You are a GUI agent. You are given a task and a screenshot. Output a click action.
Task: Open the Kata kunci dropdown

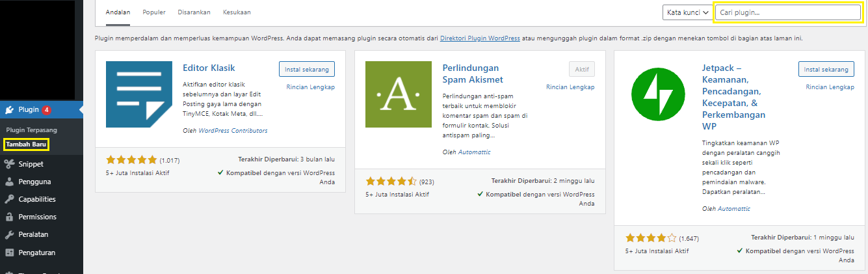coord(687,12)
